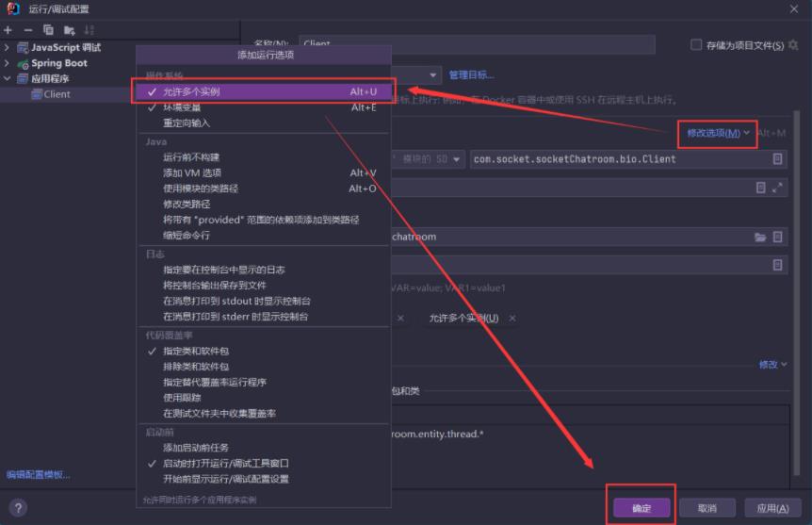The image size is (812, 525).
Task: Click the 确定 button
Action: click(641, 508)
